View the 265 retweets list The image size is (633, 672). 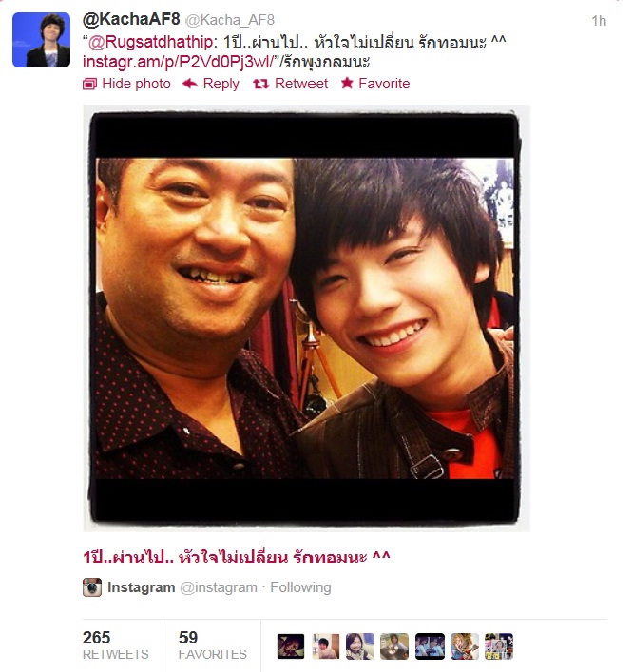tap(115, 645)
